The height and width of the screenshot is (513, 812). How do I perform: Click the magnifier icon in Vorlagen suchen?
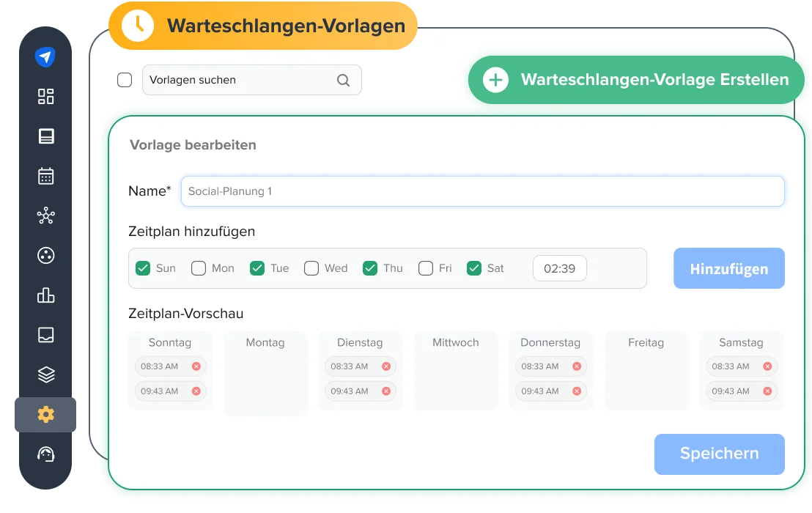pos(343,80)
